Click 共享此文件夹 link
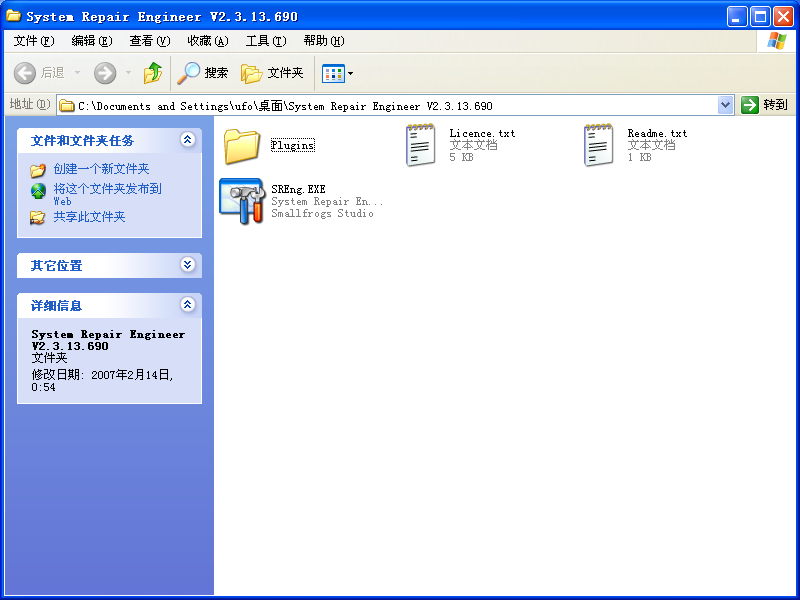800x600 pixels. coord(89,217)
